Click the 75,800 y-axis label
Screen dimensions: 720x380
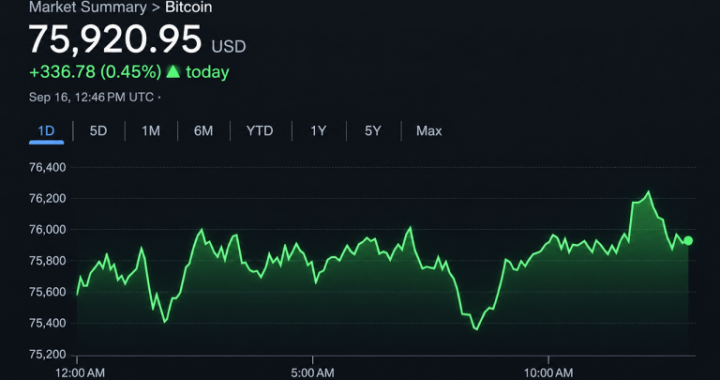click(x=47, y=261)
